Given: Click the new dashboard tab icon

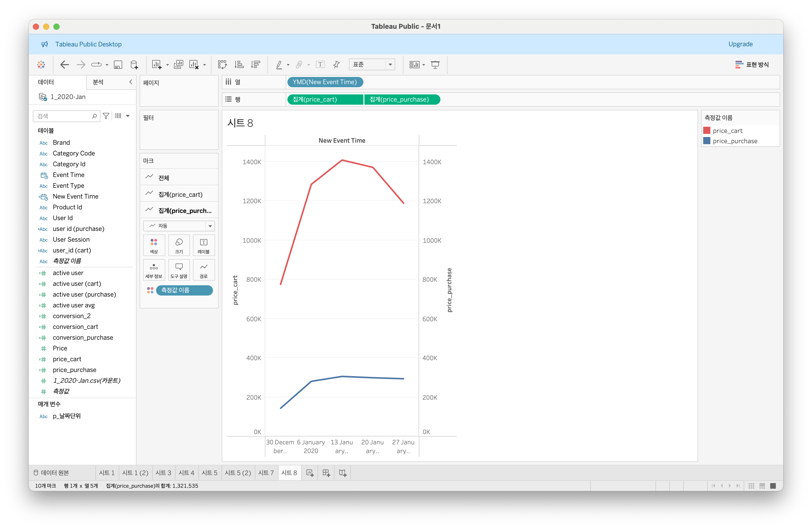Looking at the screenshot, I should point(326,473).
